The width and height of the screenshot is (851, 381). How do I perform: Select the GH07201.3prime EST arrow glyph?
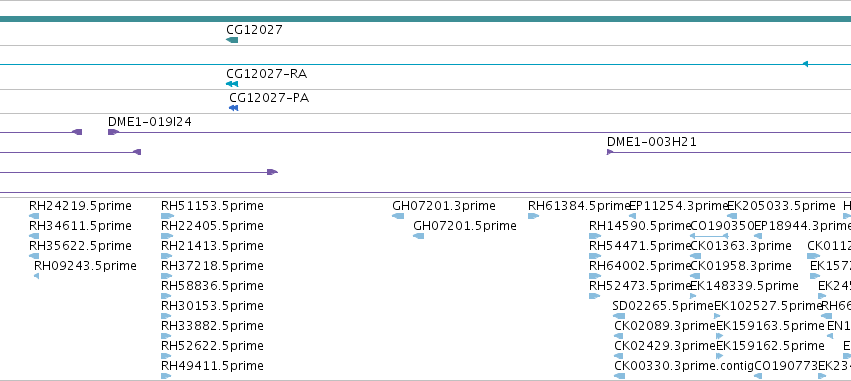pyautogui.click(x=398, y=216)
